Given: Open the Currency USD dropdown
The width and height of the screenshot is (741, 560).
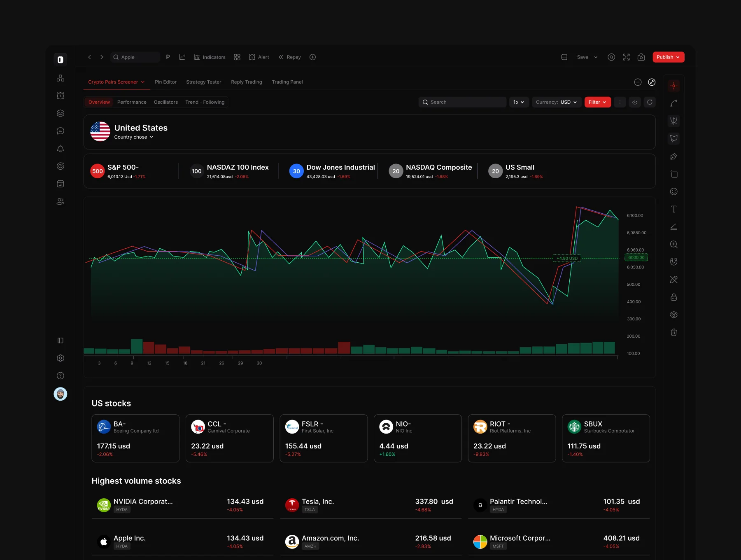Looking at the screenshot, I should (557, 102).
